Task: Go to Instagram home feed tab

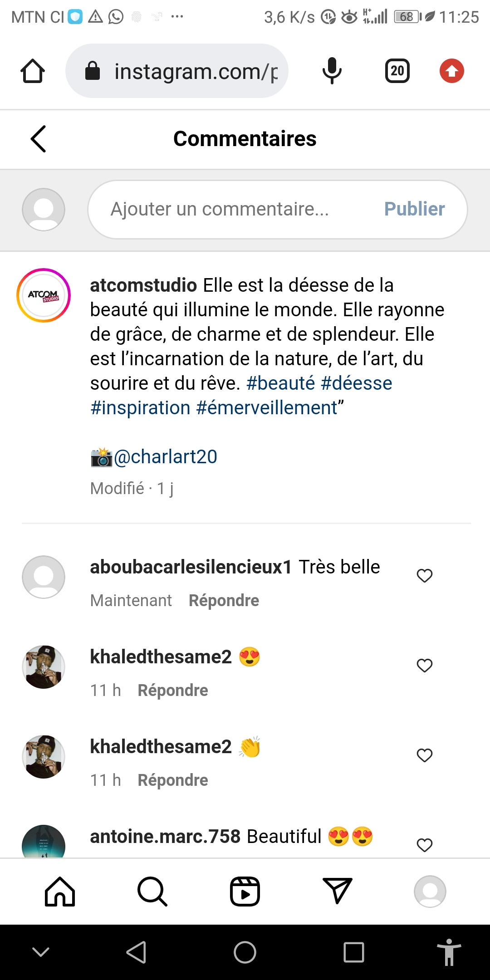Action: (60, 892)
